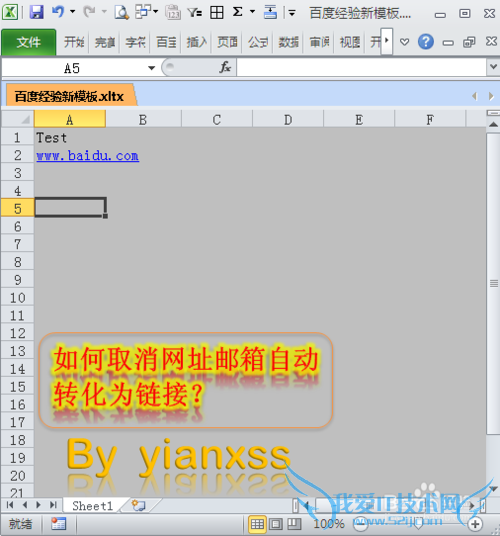Switch to the 审阅 Review ribbon tab
This screenshot has width=500, height=536.
(x=319, y=42)
